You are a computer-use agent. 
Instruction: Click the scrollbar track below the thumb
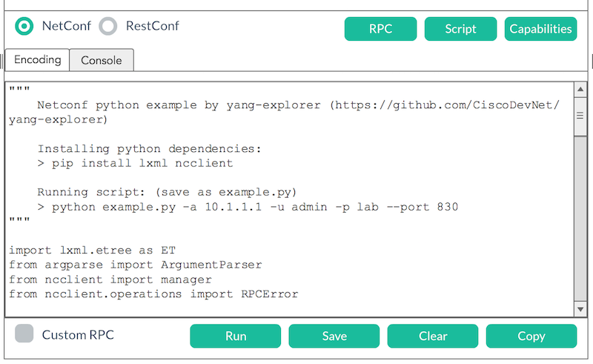pos(580,219)
